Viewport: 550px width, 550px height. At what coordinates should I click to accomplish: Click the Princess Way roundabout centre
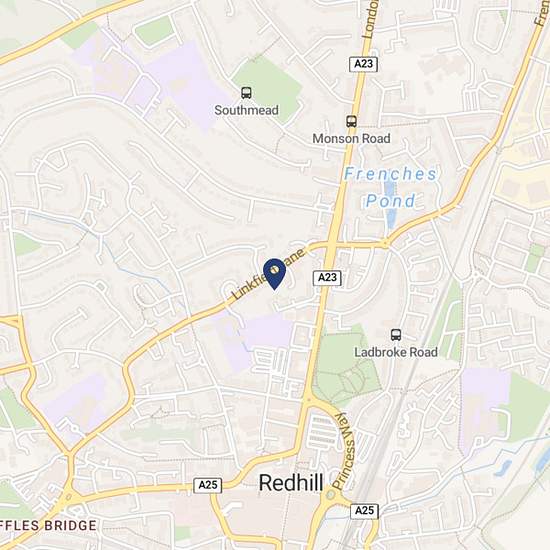330,495
